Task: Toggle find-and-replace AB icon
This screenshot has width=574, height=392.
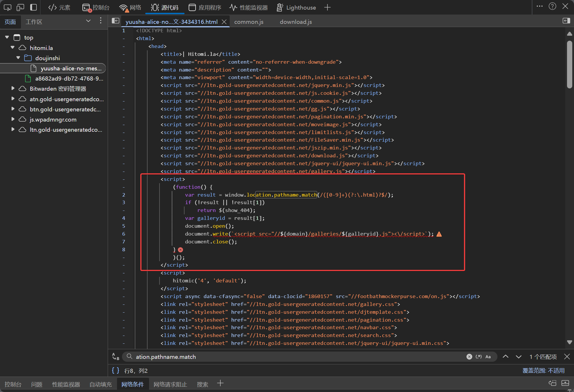Action: pos(116,357)
